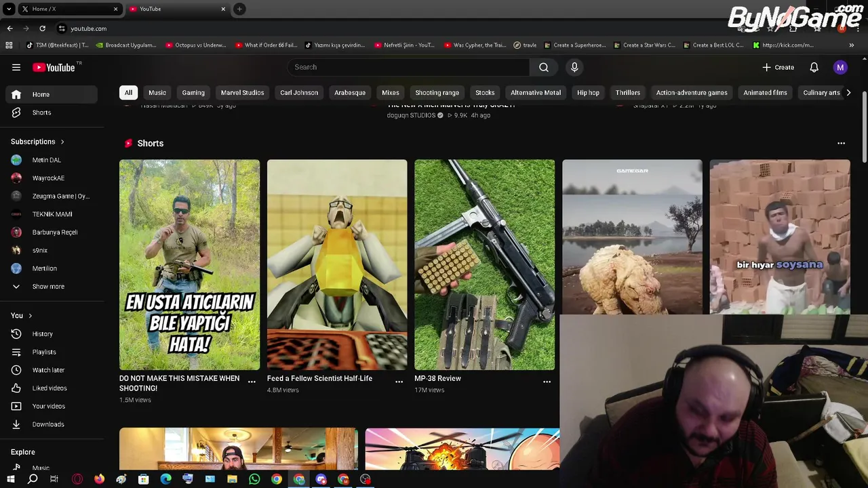Open the YouTube hamburger guide menu
868x488 pixels.
click(16, 67)
